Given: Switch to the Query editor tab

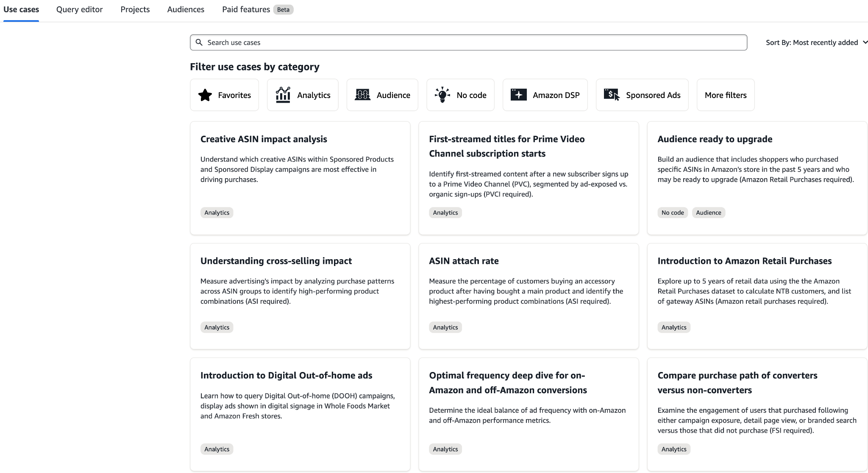Looking at the screenshot, I should 79,9.
